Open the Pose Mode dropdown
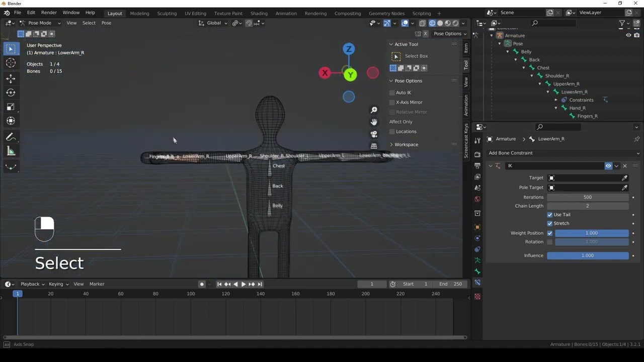 tap(40, 23)
